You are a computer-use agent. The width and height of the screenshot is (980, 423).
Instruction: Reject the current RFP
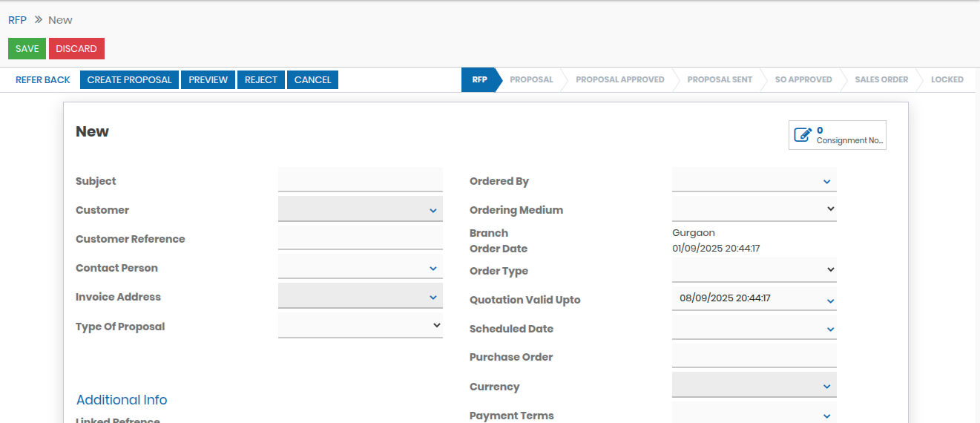point(260,80)
